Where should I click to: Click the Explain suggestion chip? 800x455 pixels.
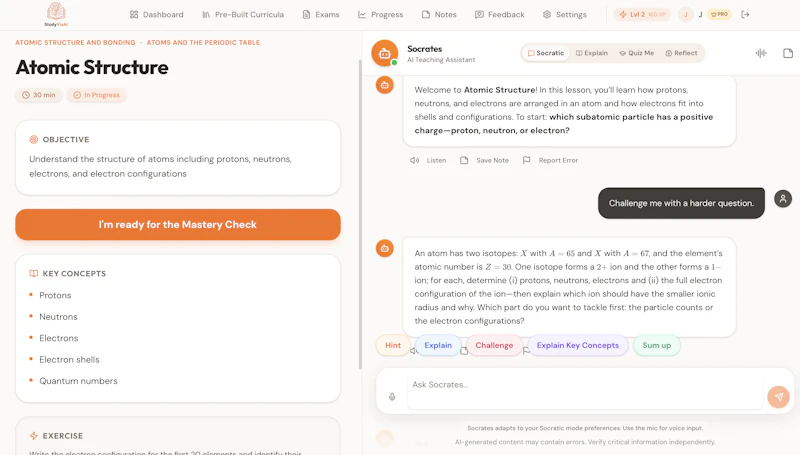coord(438,345)
